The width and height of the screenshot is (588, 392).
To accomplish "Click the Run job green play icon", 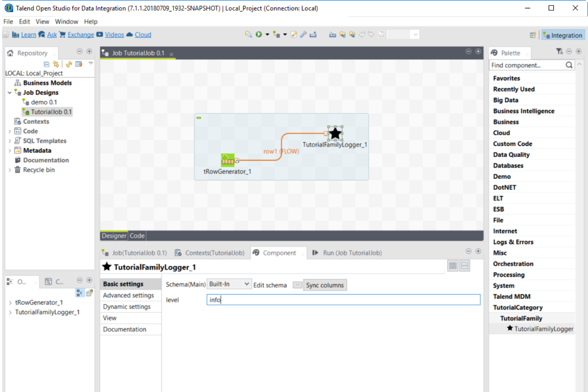I will click(259, 35).
